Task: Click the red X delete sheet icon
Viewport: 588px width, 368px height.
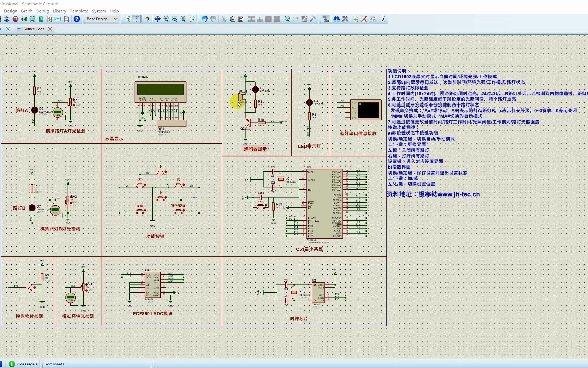Action: coord(364,19)
